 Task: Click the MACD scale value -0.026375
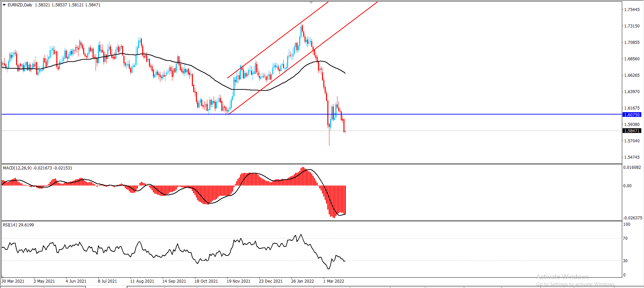coord(633,218)
